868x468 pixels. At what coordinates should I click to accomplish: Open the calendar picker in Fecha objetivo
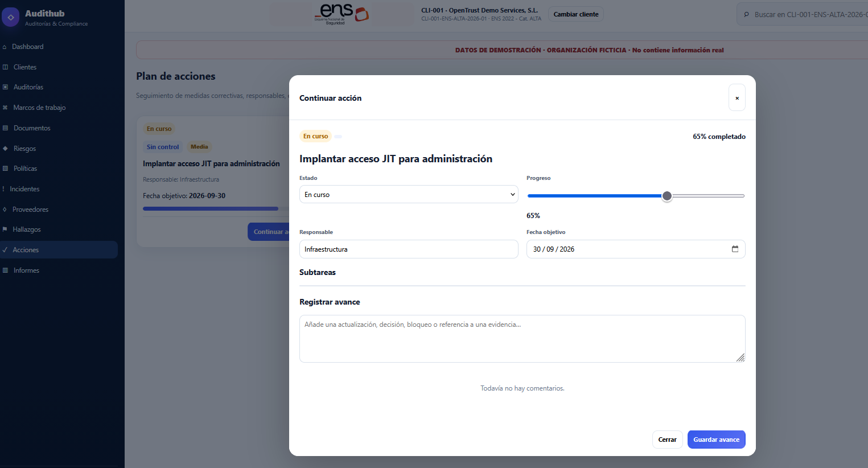click(735, 249)
